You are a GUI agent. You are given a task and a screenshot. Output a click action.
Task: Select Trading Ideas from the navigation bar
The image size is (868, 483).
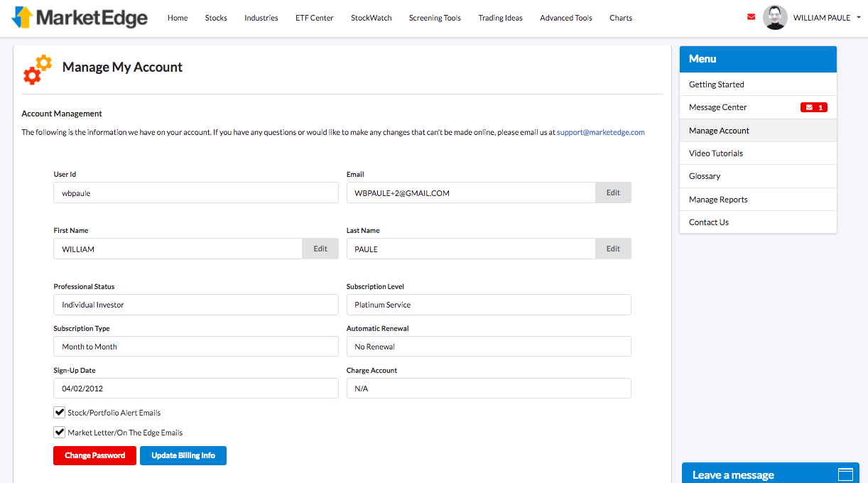pyautogui.click(x=500, y=18)
